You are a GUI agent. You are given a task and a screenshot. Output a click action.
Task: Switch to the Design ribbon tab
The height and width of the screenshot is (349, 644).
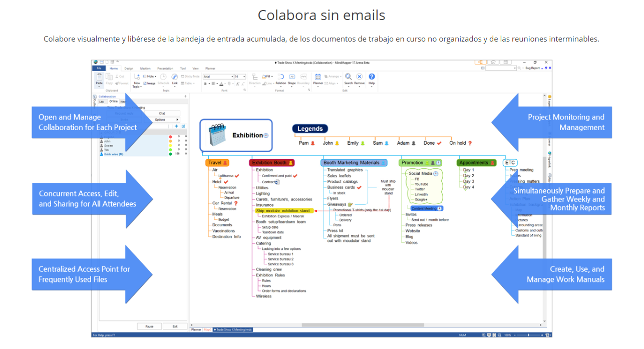[x=129, y=69]
